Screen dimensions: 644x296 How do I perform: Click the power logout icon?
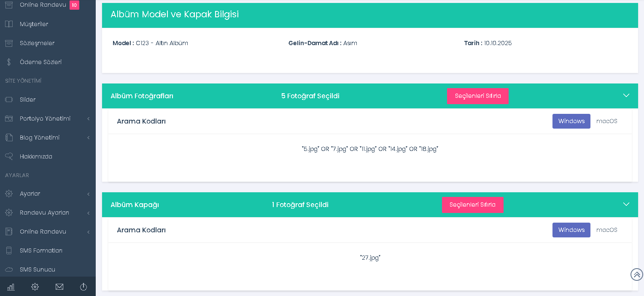84,287
